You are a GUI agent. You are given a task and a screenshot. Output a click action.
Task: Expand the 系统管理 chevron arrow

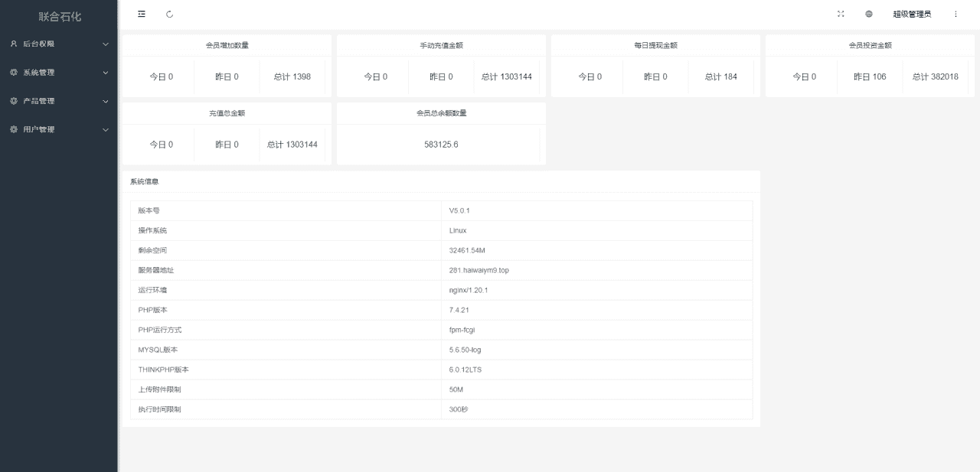point(106,73)
